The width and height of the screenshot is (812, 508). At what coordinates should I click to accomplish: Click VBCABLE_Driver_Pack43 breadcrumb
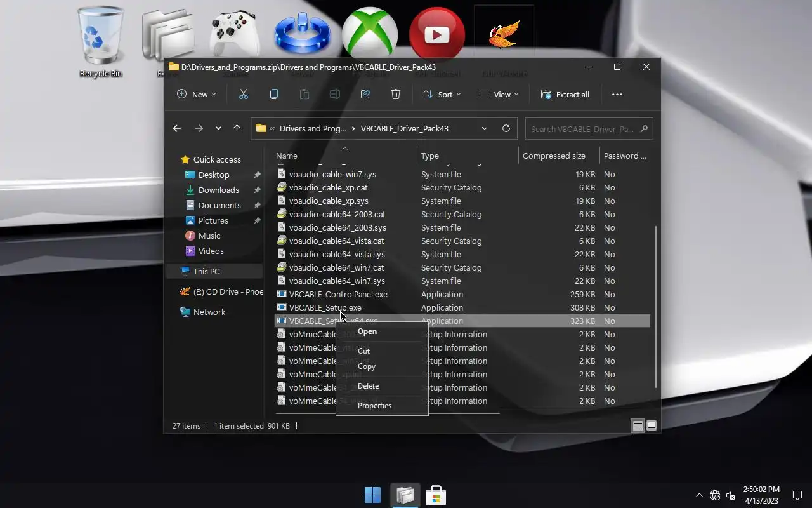click(x=404, y=128)
